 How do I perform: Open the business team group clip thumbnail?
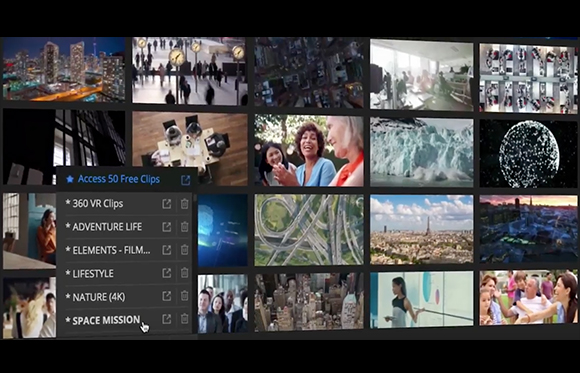tap(223, 304)
